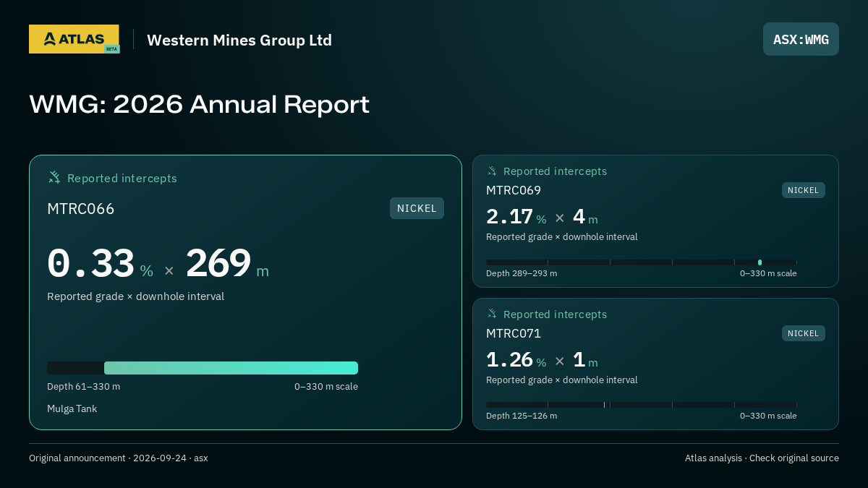This screenshot has width=868, height=488.
Task: Click the 1.26 grade value
Action: pos(509,360)
